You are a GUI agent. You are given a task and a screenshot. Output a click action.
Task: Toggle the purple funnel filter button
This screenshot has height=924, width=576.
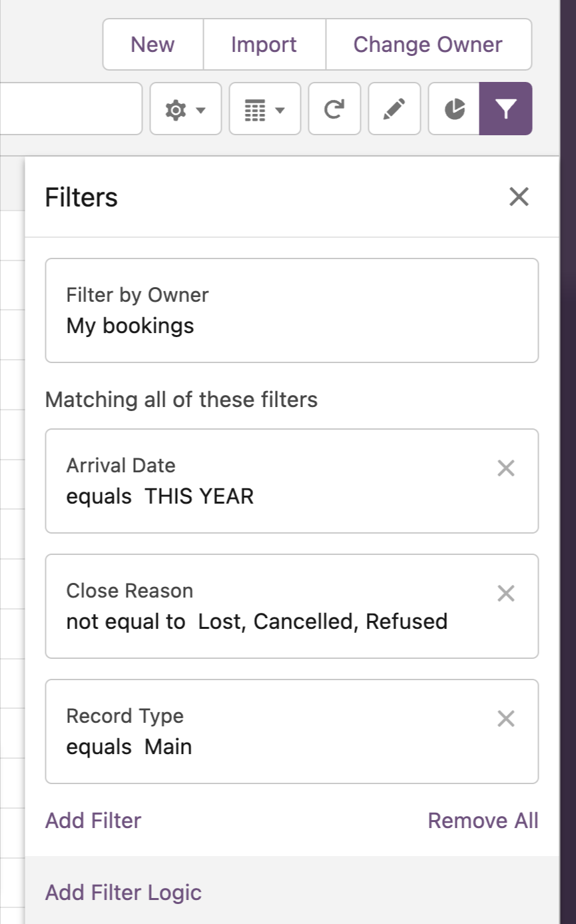[x=505, y=109]
